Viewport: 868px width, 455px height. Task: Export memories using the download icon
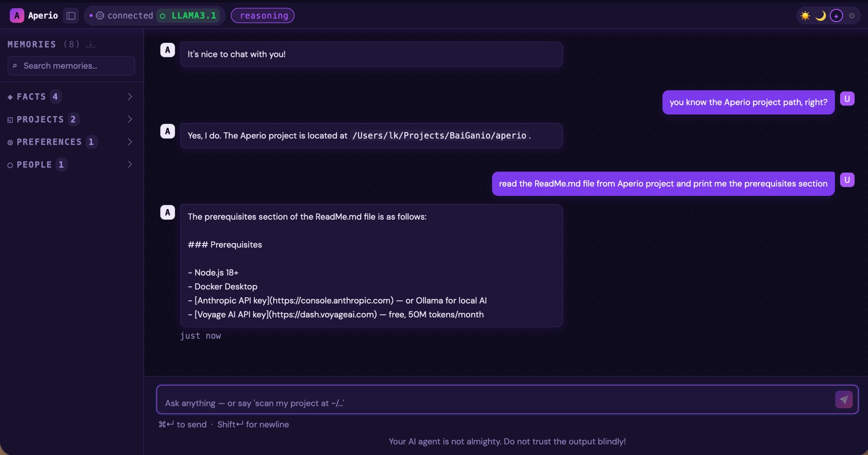90,44
